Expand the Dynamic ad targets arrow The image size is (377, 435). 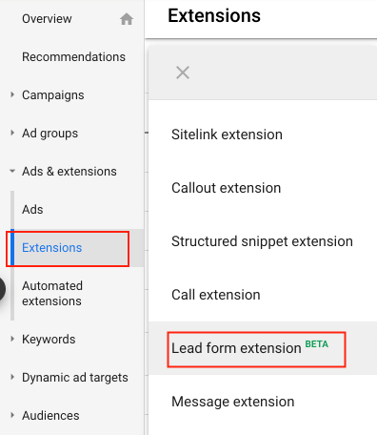(x=12, y=377)
